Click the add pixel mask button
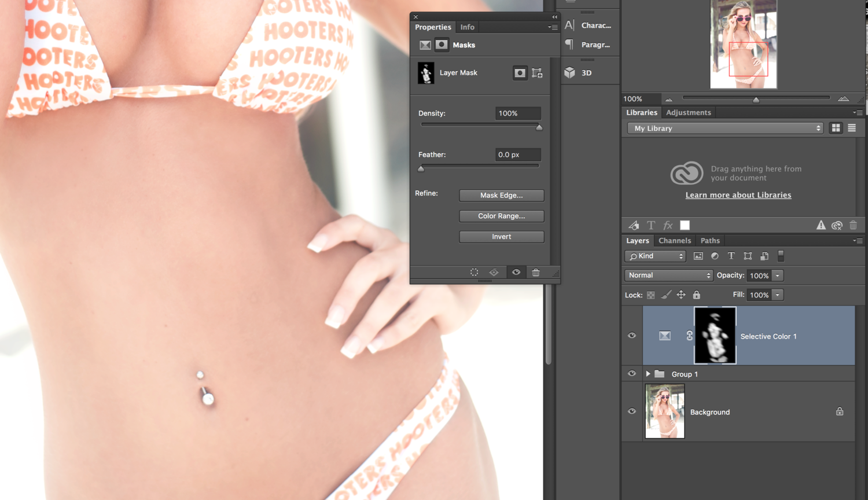 (x=520, y=73)
